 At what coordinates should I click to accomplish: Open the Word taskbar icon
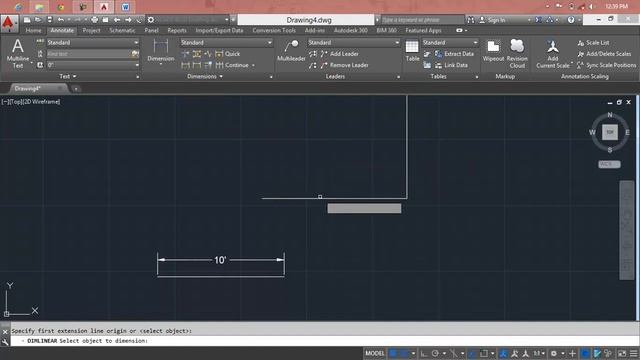tap(125, 7)
